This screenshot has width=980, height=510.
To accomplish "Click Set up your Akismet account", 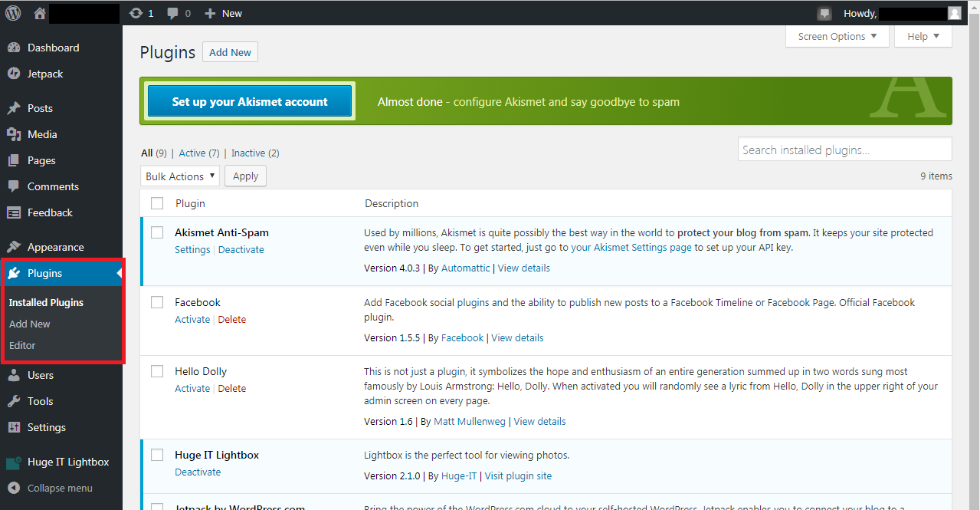I will [250, 101].
